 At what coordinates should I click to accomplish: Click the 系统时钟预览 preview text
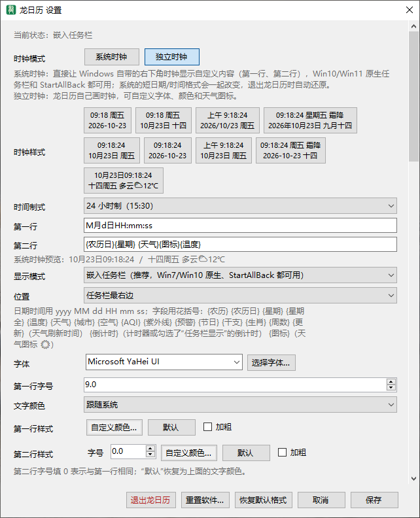point(119,260)
